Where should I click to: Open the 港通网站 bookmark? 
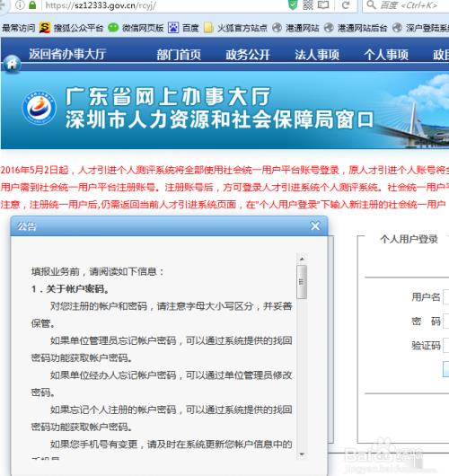tap(295, 28)
